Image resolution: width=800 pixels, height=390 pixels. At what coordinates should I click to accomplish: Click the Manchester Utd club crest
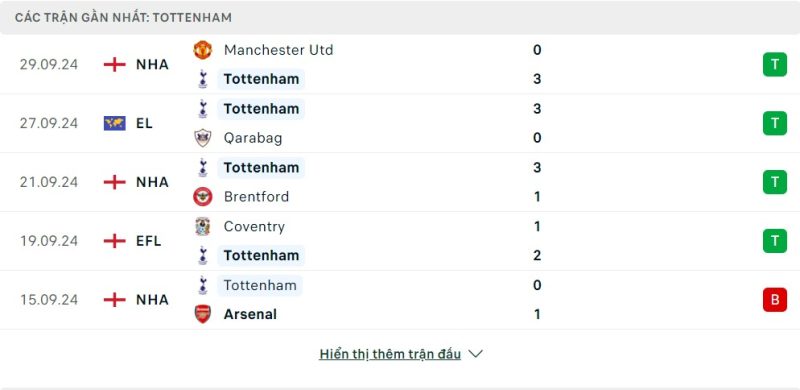coord(203,50)
